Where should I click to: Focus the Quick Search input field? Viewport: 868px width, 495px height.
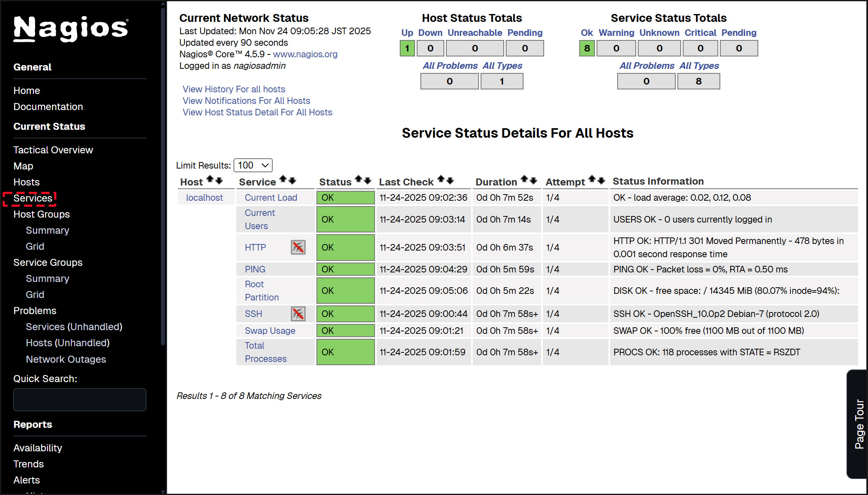click(x=80, y=399)
